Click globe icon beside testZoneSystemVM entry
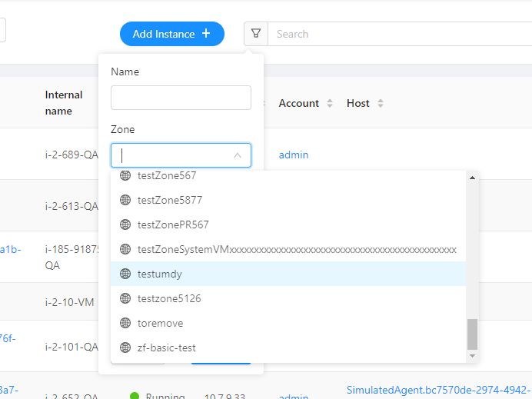 point(125,249)
